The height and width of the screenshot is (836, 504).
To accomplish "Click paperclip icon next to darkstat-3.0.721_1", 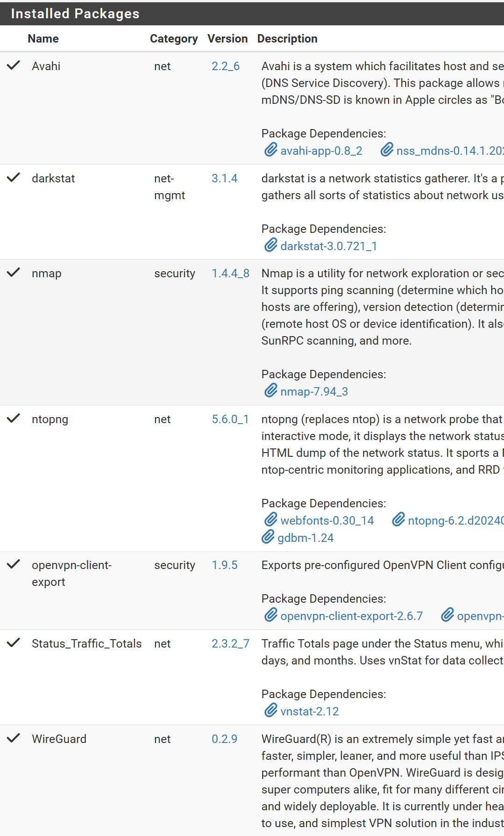I will 271,245.
